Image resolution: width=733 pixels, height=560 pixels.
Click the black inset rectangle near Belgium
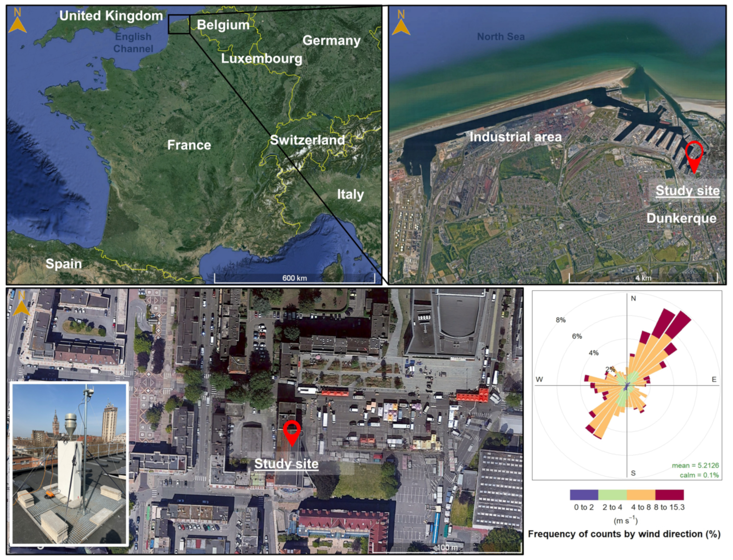tap(179, 24)
